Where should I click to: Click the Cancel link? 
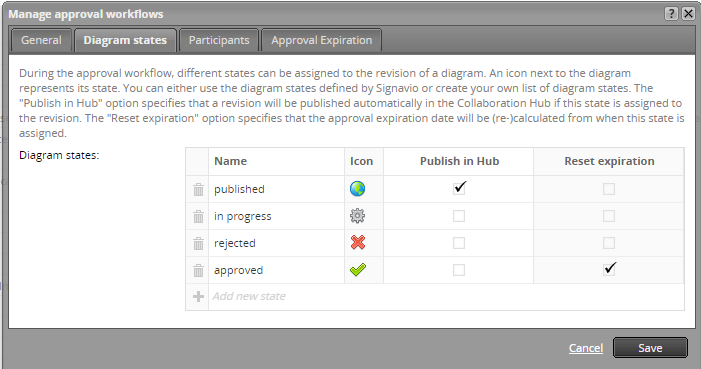(x=586, y=348)
